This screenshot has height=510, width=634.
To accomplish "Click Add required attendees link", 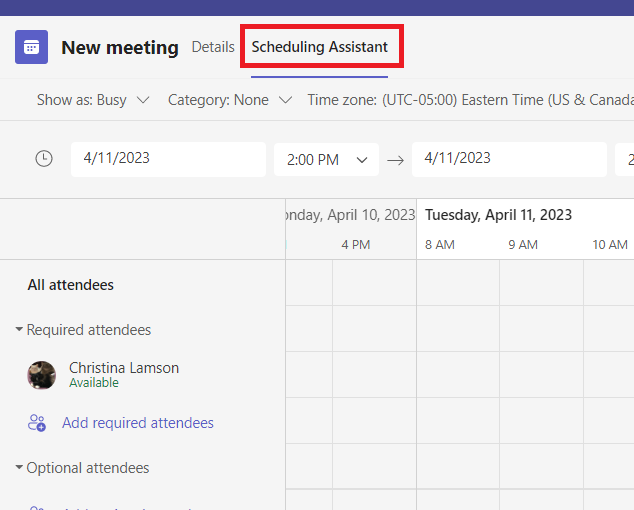I will (x=138, y=423).
